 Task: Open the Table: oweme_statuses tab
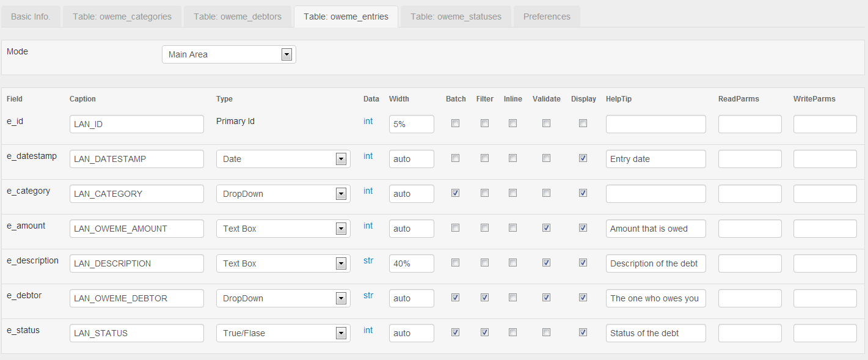click(456, 17)
